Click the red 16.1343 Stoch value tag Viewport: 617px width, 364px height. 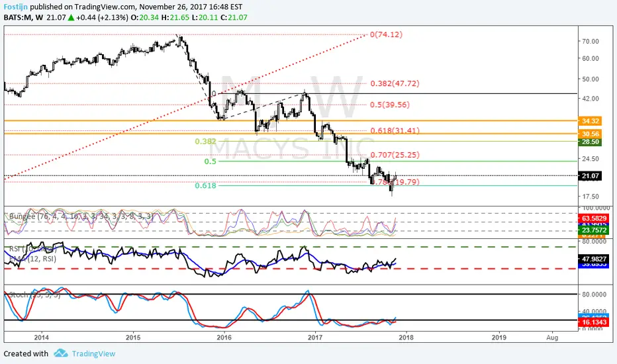593,322
